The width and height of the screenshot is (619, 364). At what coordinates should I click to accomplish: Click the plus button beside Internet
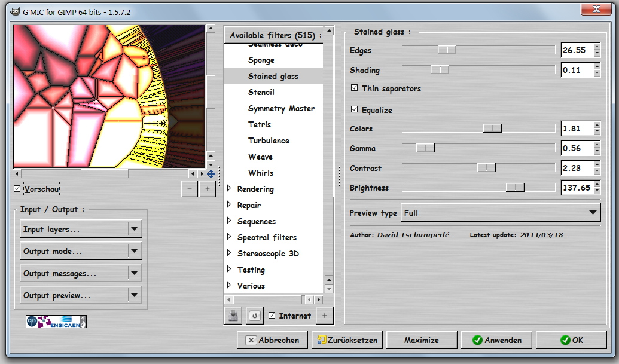point(324,316)
